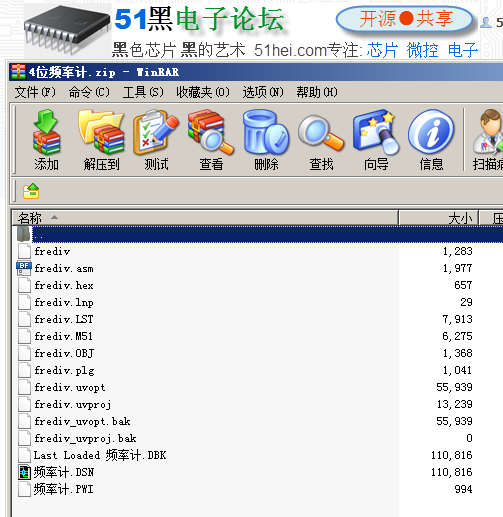This screenshot has height=517, width=503.
Task: Click the file icon of frediv.asm
Action: (x=24, y=268)
